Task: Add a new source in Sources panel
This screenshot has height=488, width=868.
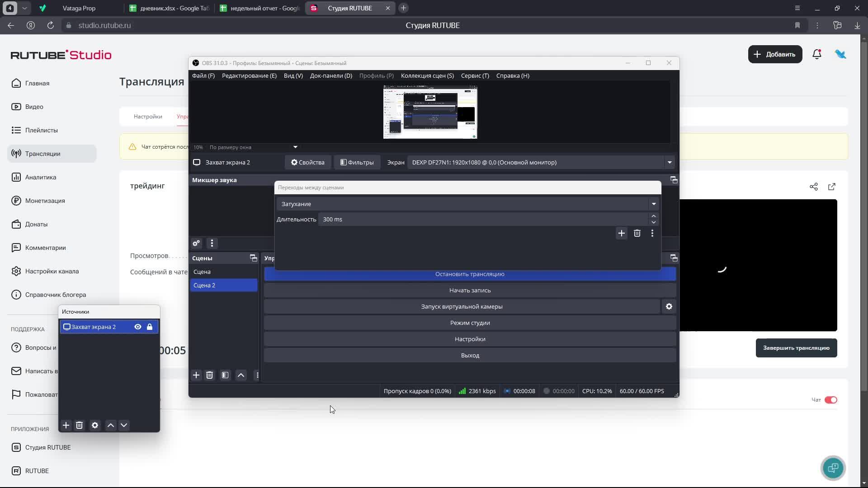Action: pos(66,425)
